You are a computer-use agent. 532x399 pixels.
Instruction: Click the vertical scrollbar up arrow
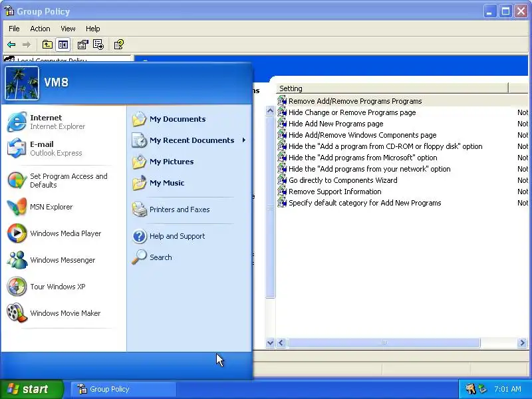270,111
